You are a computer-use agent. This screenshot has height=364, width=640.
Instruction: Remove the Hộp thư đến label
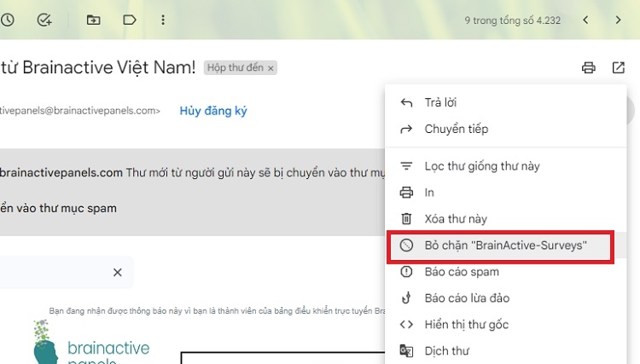[x=271, y=68]
